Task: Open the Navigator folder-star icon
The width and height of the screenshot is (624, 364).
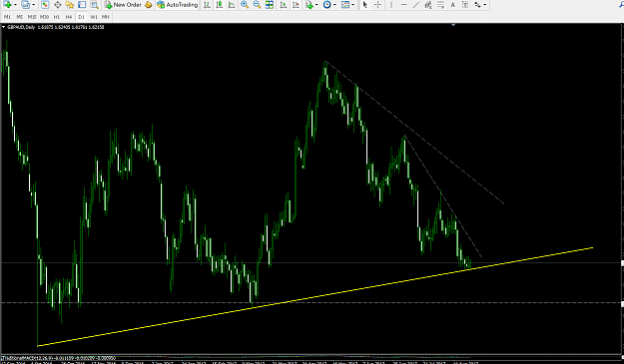Action: tap(70, 4)
